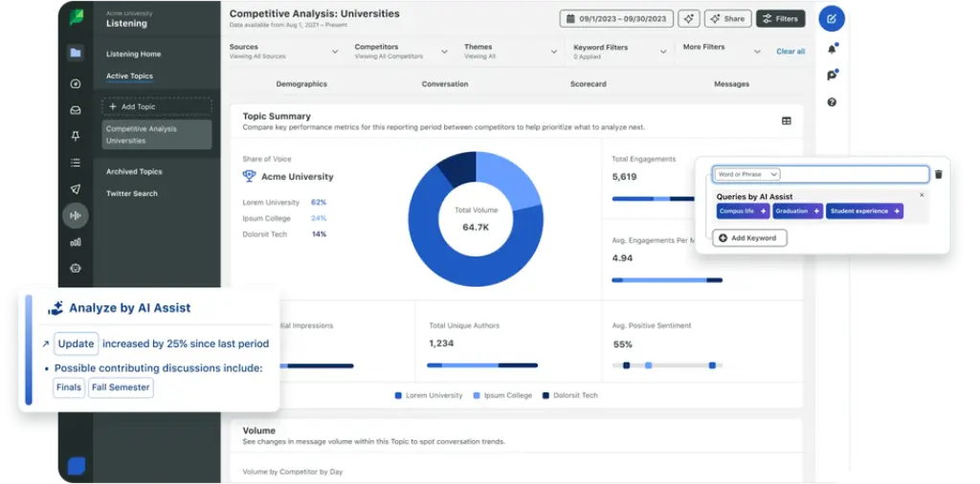Screen dimensions: 980x484
Task: Click the dark Filters button
Action: pyautogui.click(x=781, y=19)
